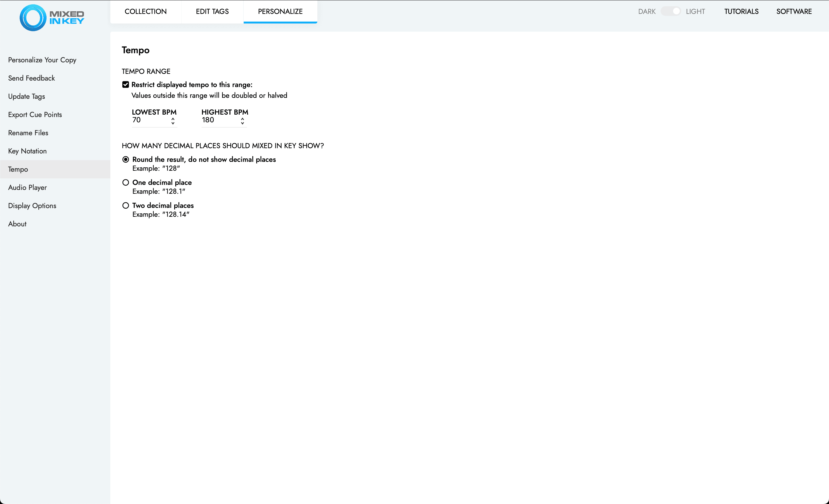Select the Personalize tab
The image size is (829, 504).
click(x=280, y=12)
